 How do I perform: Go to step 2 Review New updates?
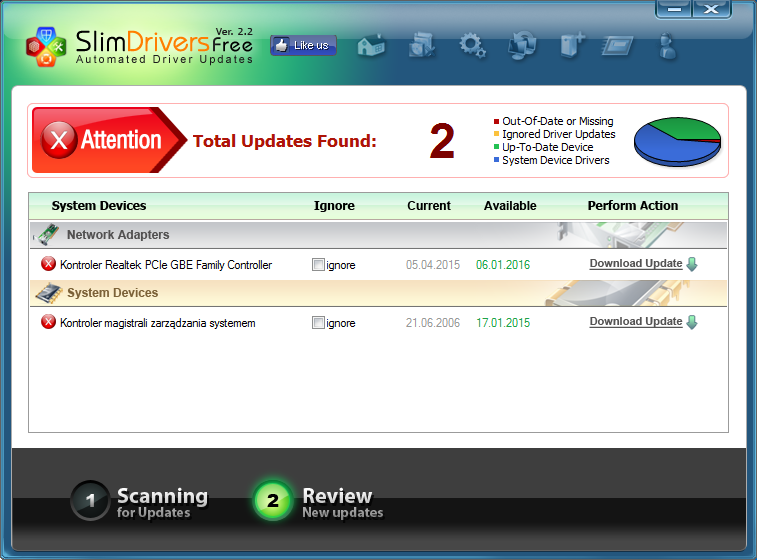[319, 501]
